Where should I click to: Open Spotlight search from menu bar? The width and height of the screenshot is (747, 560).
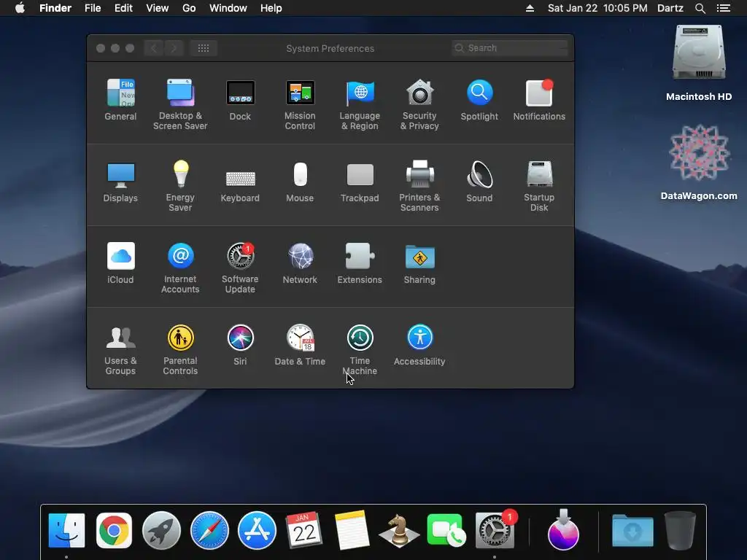(700, 8)
